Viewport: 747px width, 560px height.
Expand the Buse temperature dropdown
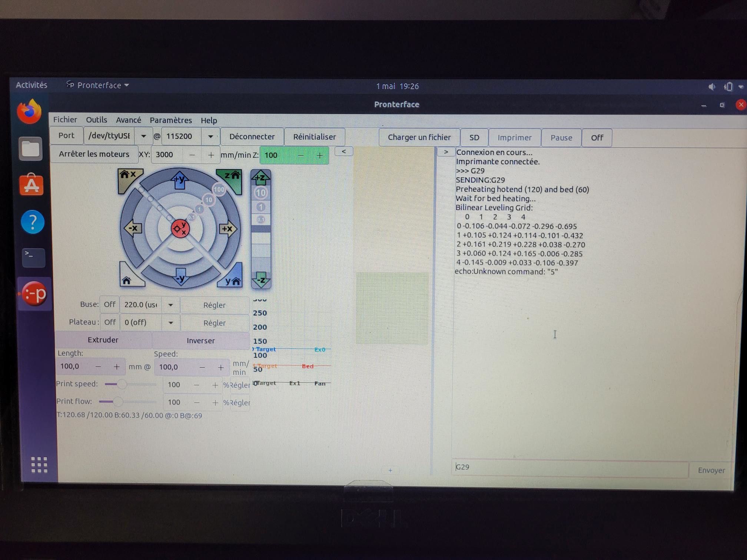tap(170, 305)
